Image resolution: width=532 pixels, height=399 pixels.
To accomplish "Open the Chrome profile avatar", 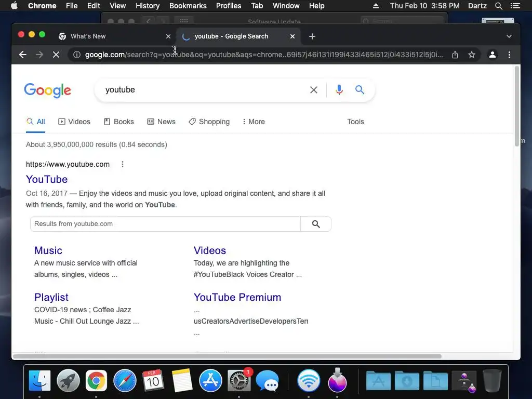I will point(493,55).
